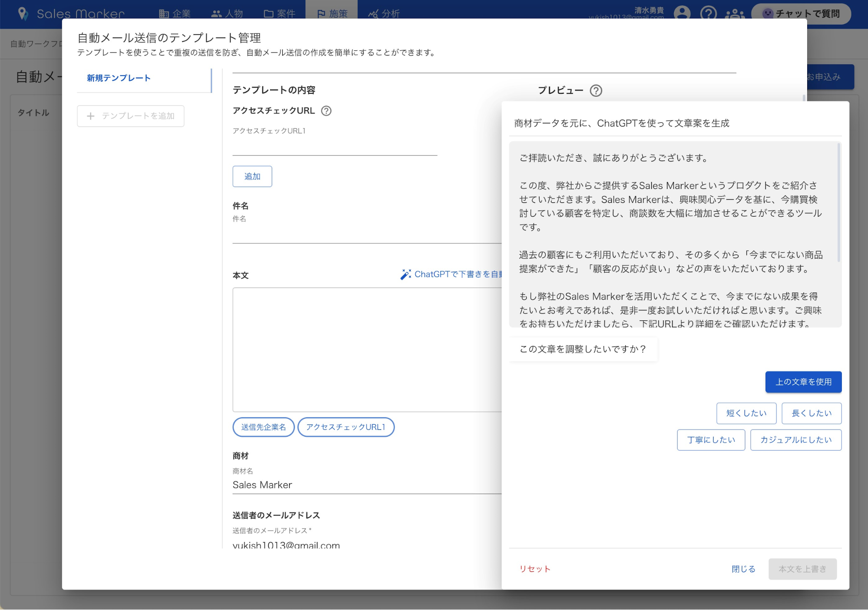
Task: Click help icon next to アクセスチェックURL
Action: (x=326, y=111)
